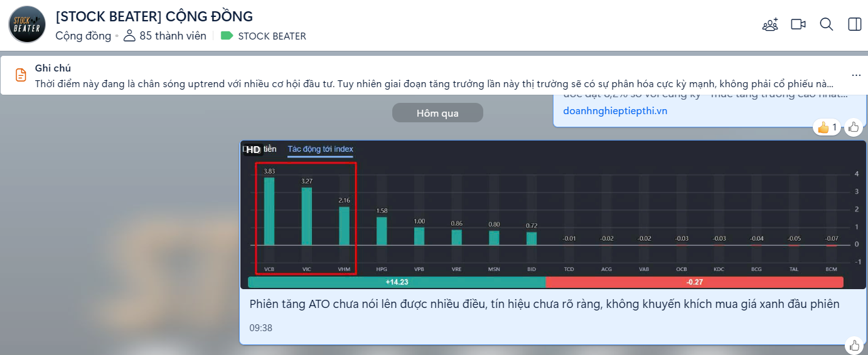This screenshot has width=868, height=355.
Task: Switch to the Tác động tới index tab
Action: [320, 149]
